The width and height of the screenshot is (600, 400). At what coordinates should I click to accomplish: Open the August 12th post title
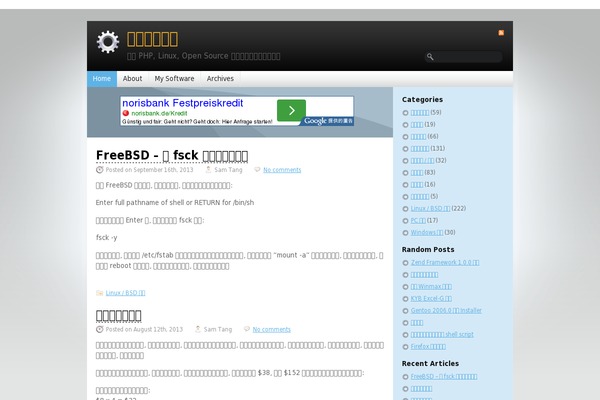pos(118,315)
